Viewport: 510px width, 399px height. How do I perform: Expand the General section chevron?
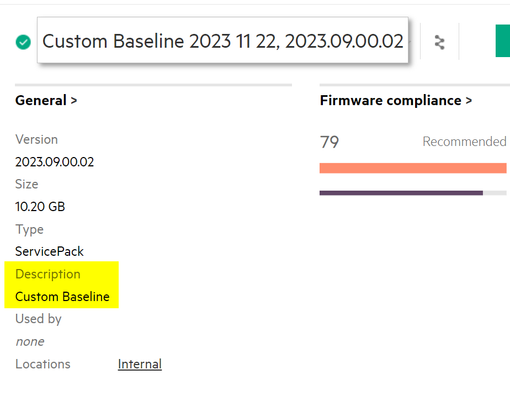74,100
